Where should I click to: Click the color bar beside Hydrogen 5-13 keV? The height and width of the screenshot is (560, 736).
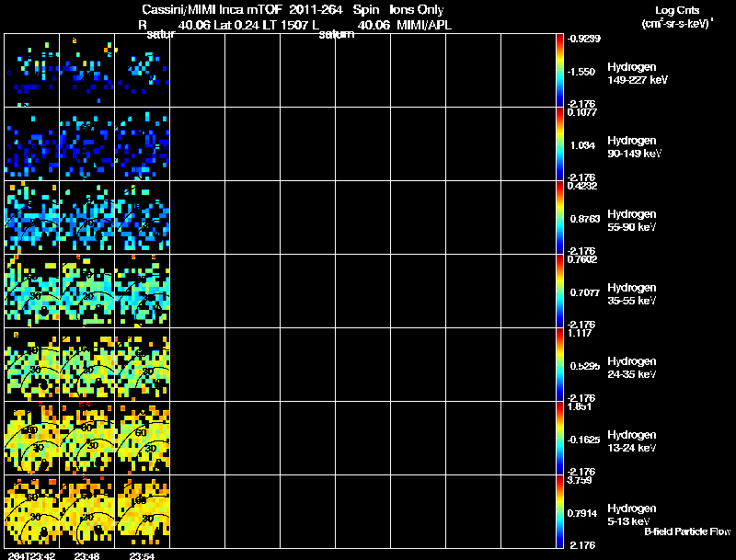pos(559,511)
